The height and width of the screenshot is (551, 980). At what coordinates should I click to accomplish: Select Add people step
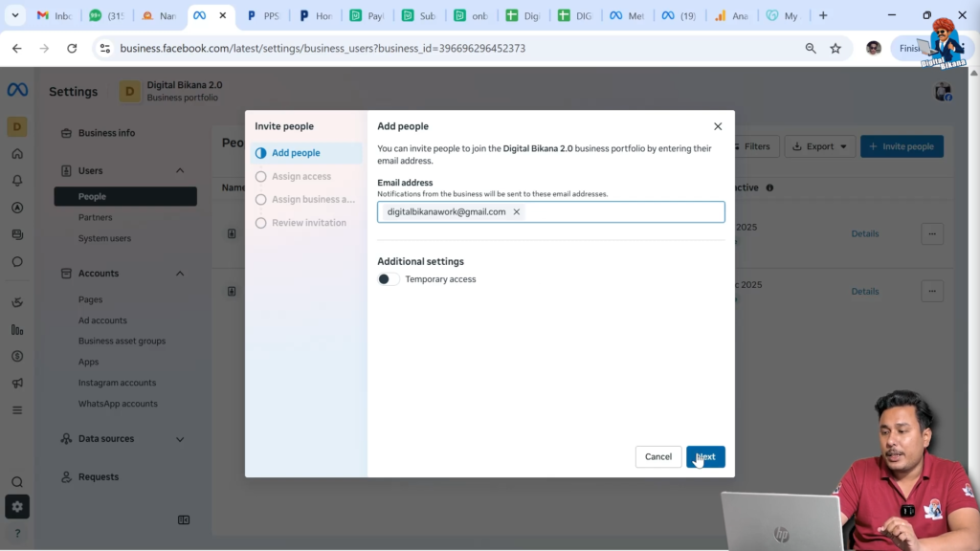point(306,153)
